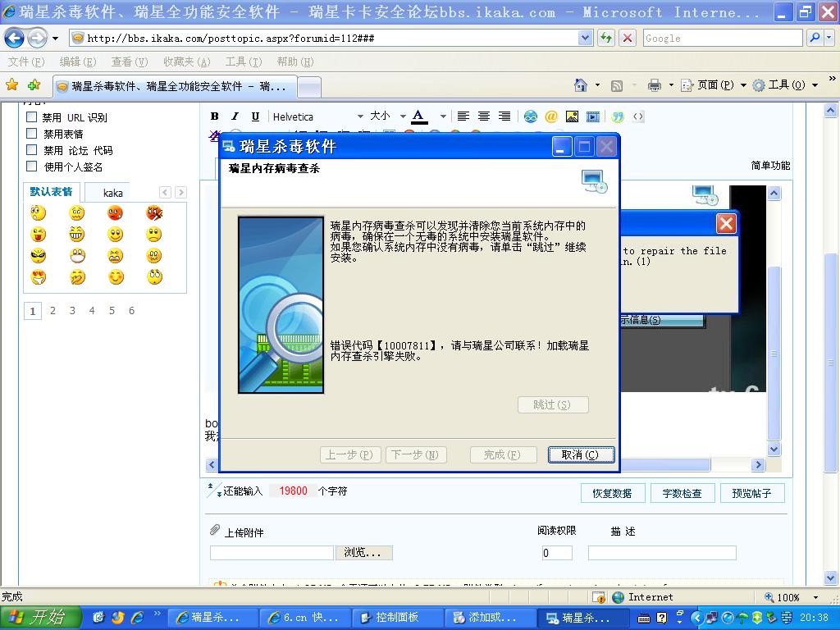Screen dimensions: 840x630
Task: Click the 取消(C) button in Rising dialog
Action: click(x=581, y=454)
